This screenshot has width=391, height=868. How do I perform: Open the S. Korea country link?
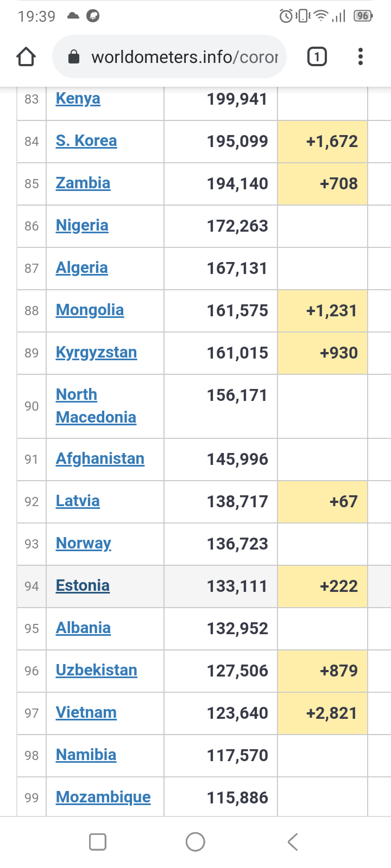[x=86, y=141]
